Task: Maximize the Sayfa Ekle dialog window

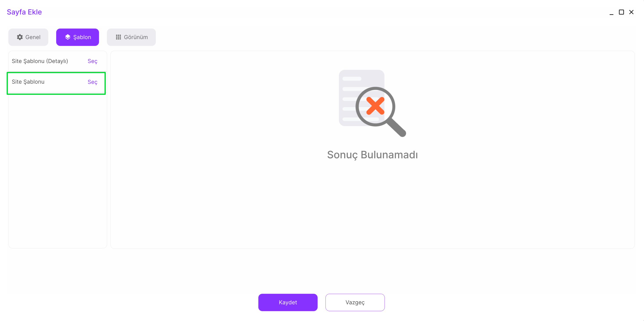Action: pyautogui.click(x=621, y=12)
